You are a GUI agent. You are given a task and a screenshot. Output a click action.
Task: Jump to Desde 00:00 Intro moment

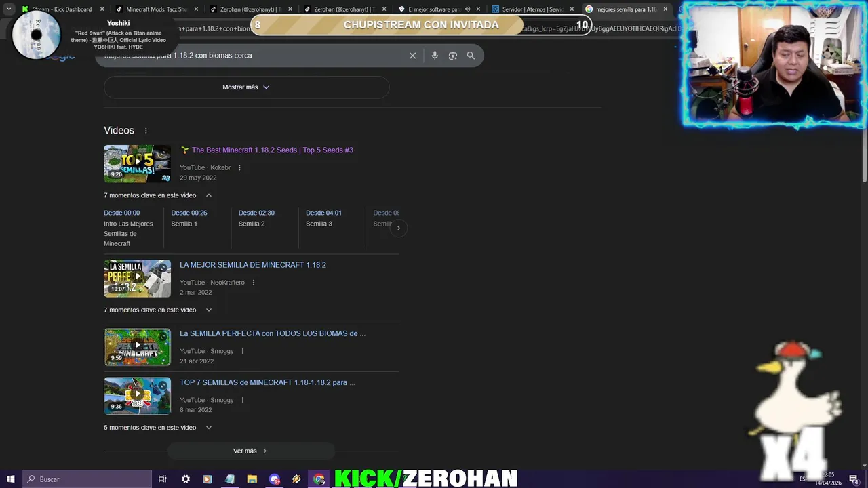pos(129,228)
